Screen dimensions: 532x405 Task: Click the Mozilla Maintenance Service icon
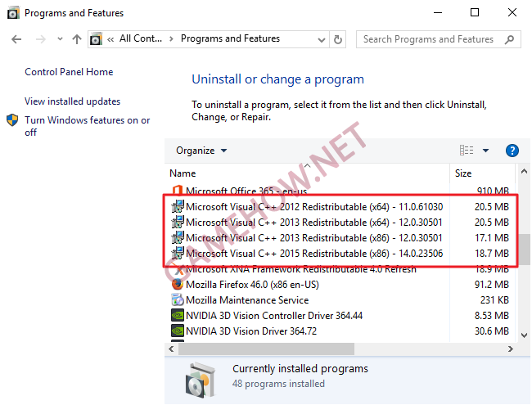pyautogui.click(x=178, y=299)
